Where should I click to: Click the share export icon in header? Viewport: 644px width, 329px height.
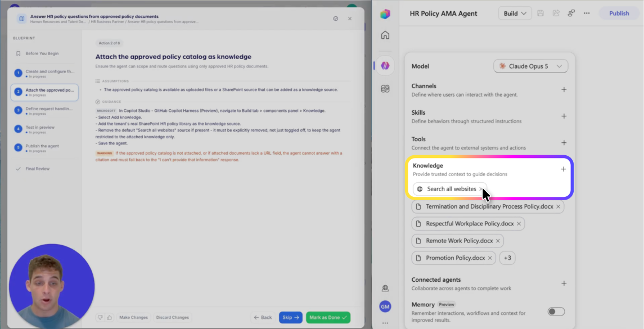pyautogui.click(x=556, y=13)
